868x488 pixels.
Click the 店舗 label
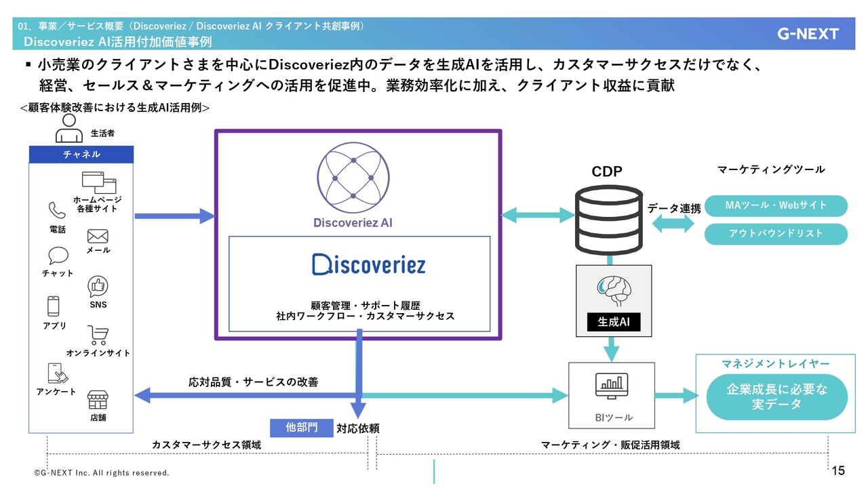[98, 418]
